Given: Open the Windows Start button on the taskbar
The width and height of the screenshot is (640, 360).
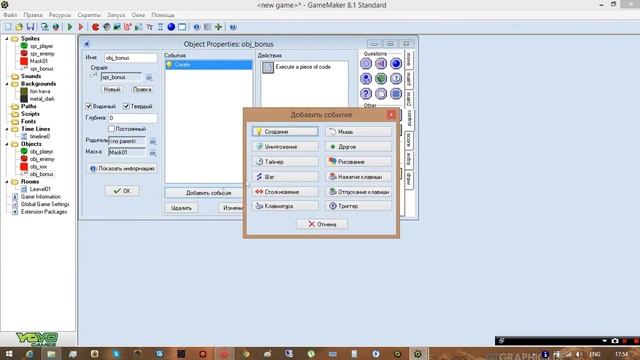Looking at the screenshot, I should coord(8,354).
